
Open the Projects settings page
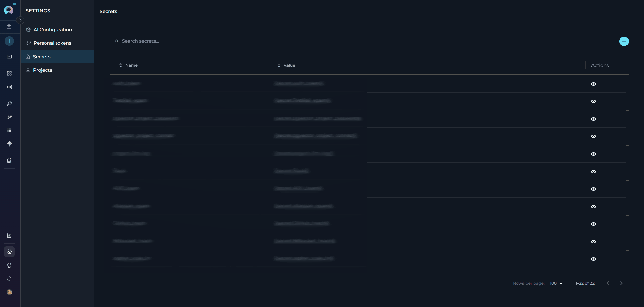42,70
